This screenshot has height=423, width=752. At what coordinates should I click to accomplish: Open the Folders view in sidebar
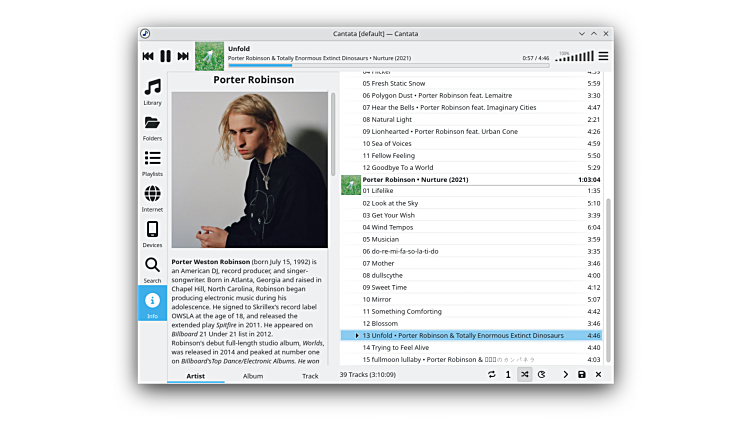[x=152, y=128]
